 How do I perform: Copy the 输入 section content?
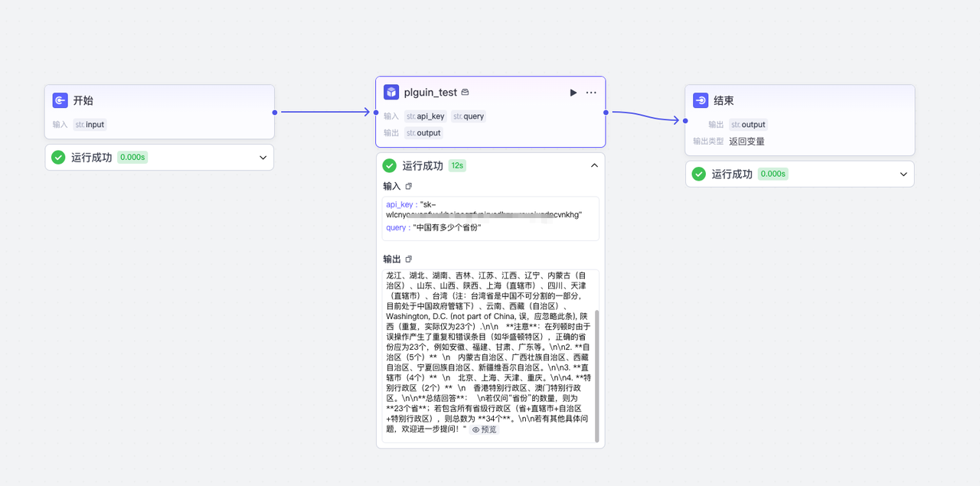[x=408, y=186]
